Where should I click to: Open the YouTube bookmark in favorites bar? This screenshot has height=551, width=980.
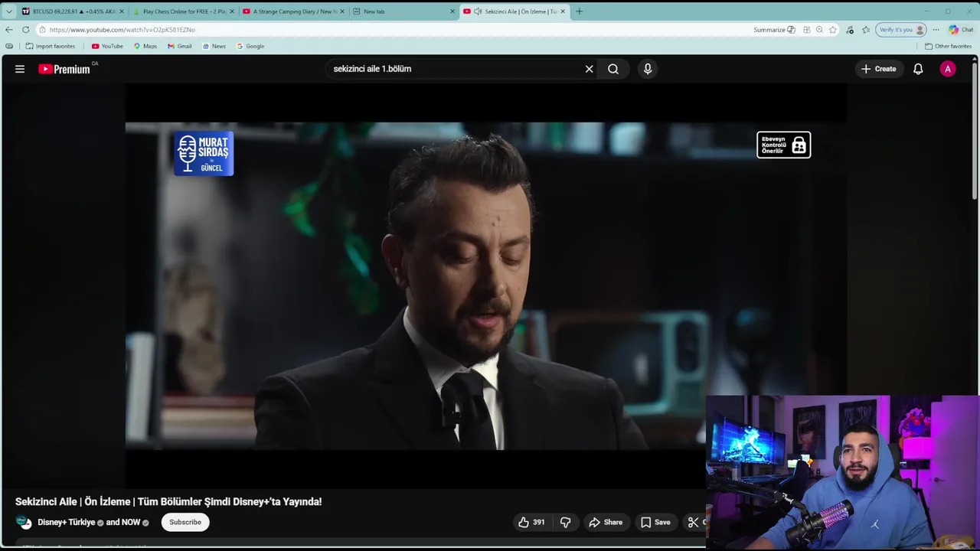pos(107,46)
